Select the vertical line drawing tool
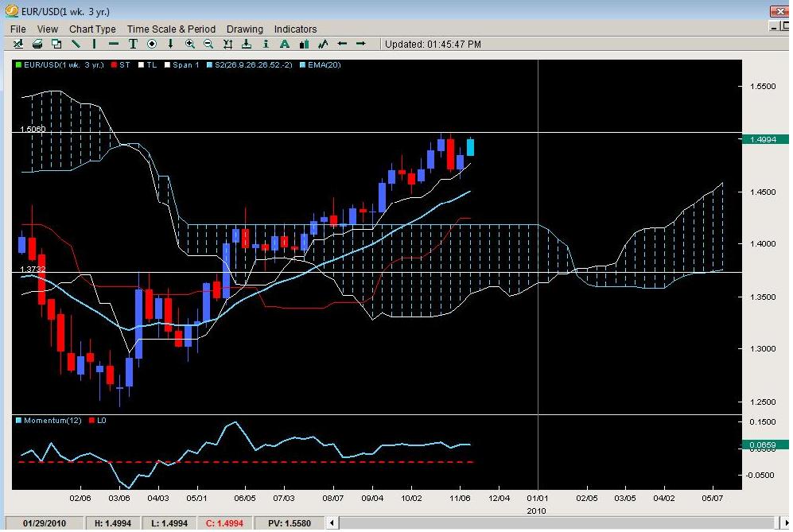The height and width of the screenshot is (532, 793). tap(95, 44)
